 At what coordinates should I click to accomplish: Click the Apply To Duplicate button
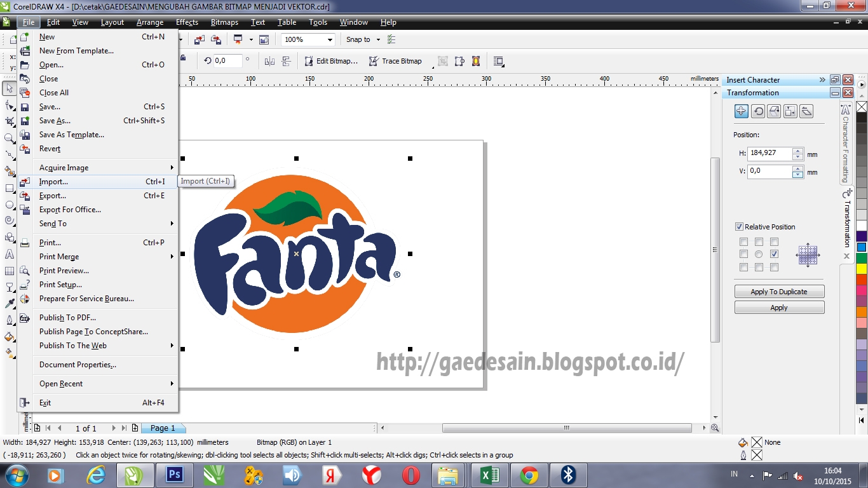click(779, 291)
